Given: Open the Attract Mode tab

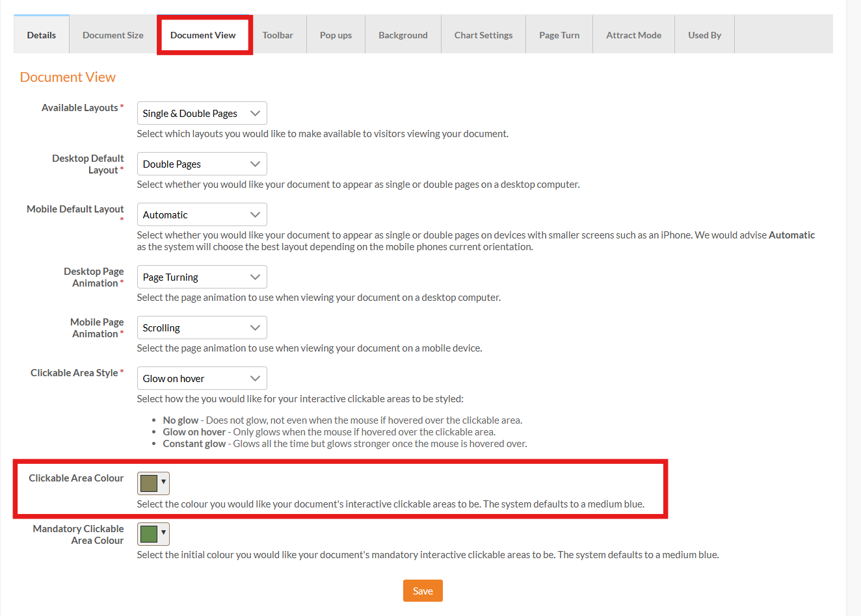Looking at the screenshot, I should pos(633,35).
